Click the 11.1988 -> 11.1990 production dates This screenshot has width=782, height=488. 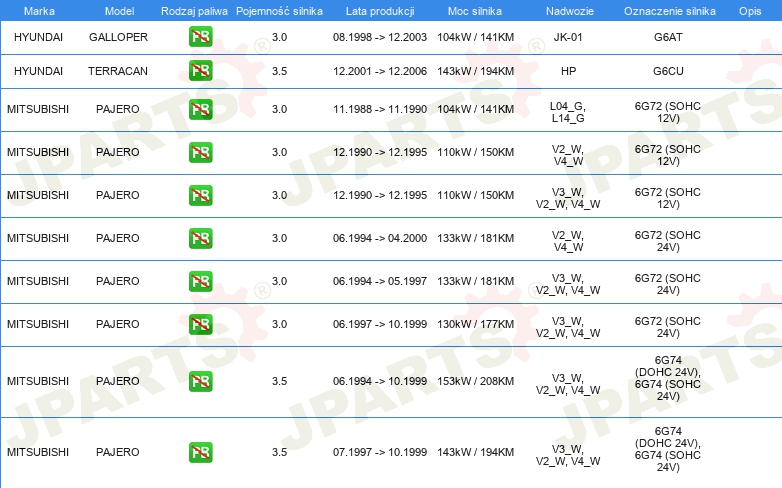380,109
